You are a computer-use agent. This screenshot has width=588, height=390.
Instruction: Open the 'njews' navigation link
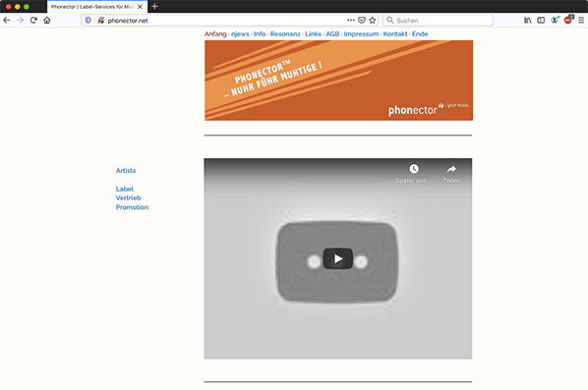pos(240,33)
